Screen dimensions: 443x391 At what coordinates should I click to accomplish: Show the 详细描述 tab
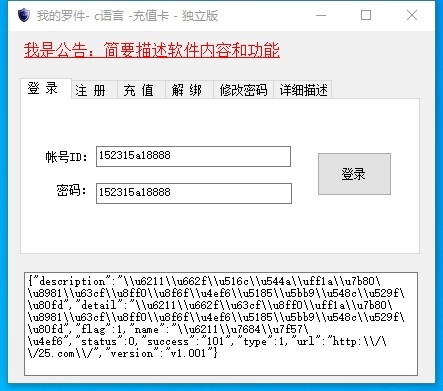coord(303,90)
